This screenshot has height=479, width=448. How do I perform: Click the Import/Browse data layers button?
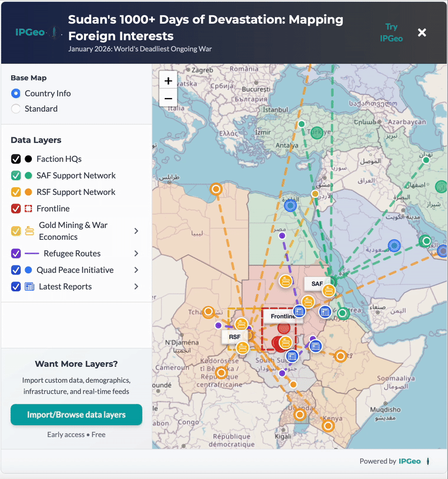click(x=76, y=415)
